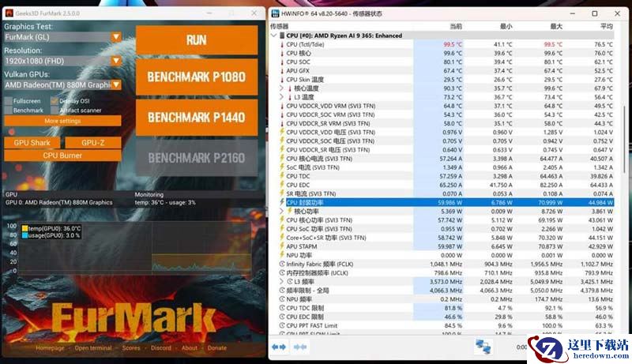This screenshot has height=364, width=632.
Task: Click the clock icon beside Infinity Fabric 频率 (FCLK)
Action: [x=282, y=265]
